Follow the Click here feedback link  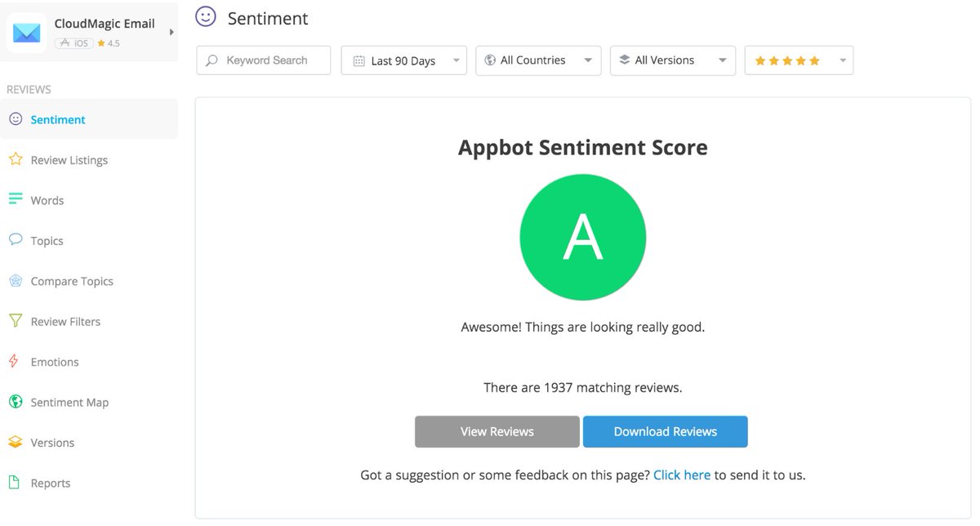click(x=682, y=475)
